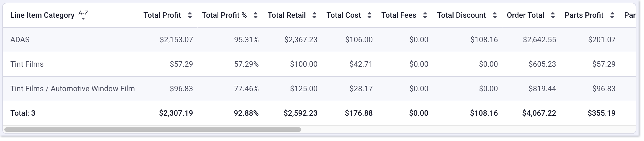
Task: Click the Total: 3 summary label
Action: [23, 113]
